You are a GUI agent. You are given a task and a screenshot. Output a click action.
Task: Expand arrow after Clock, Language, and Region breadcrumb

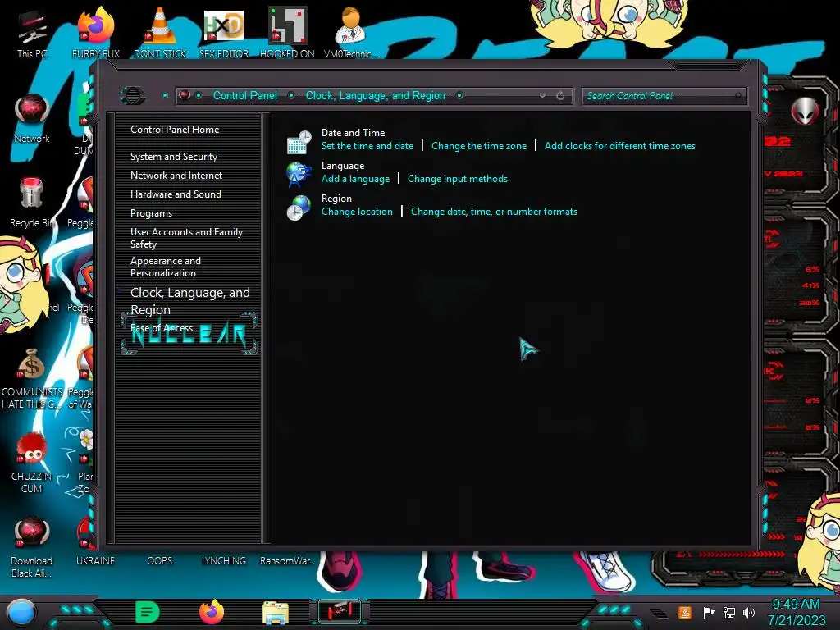click(459, 95)
